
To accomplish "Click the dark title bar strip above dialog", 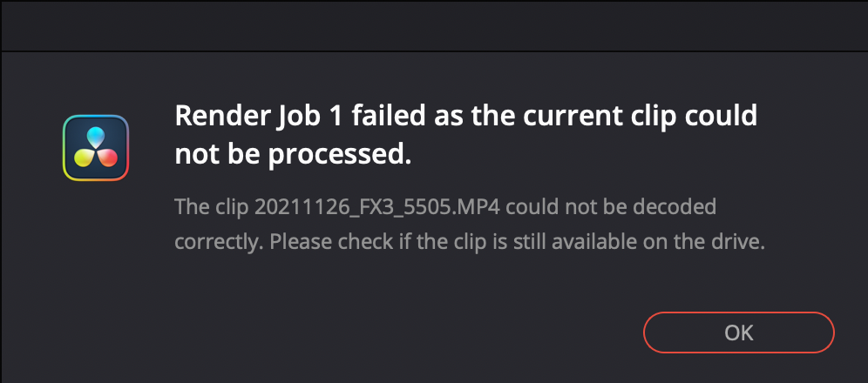I will pos(434,24).
